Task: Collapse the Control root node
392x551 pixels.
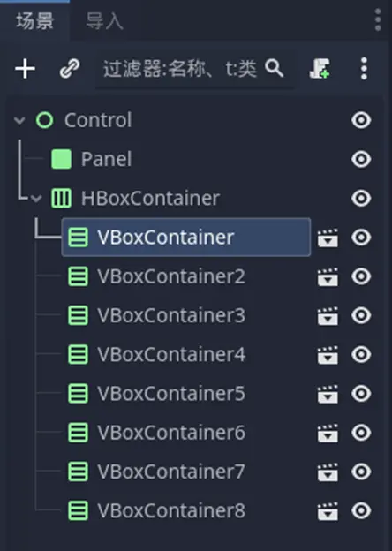Action: tap(19, 120)
